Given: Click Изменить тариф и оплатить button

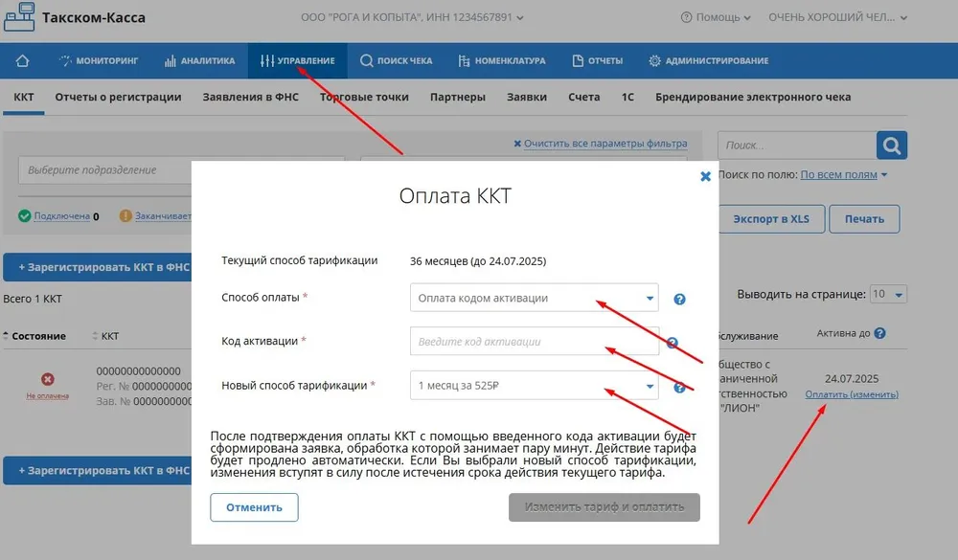Looking at the screenshot, I should click(604, 507).
